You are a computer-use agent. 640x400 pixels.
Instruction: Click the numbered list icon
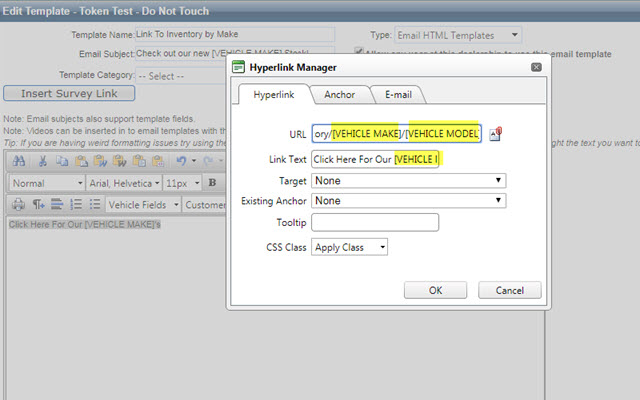pyautogui.click(x=76, y=204)
